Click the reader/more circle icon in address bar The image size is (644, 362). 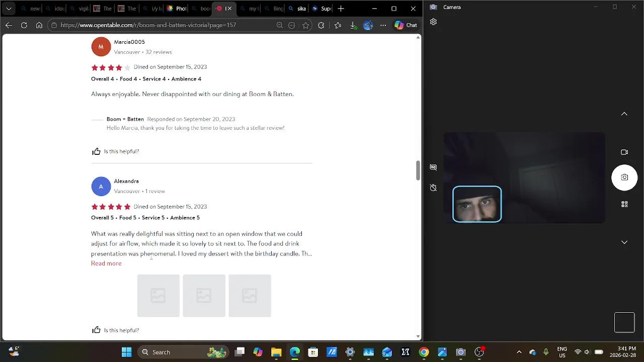(x=292, y=25)
